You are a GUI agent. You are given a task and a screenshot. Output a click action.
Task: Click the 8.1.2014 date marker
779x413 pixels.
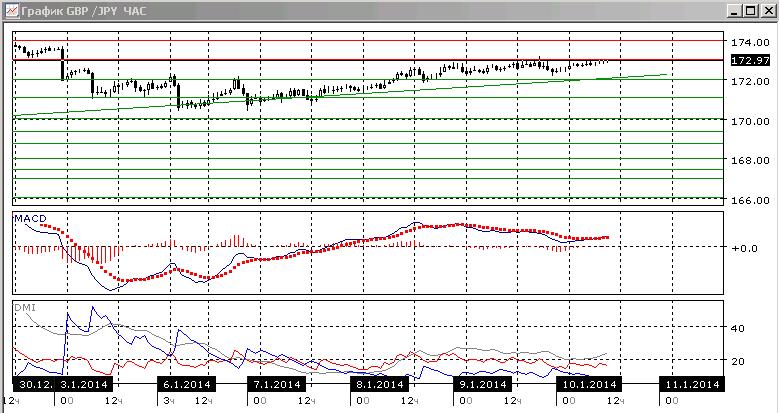[379, 384]
